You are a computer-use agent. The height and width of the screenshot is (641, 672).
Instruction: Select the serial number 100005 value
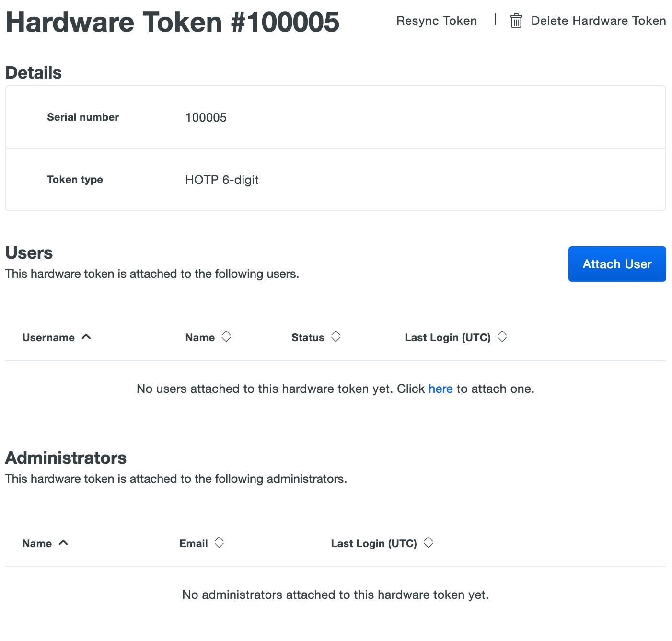[x=206, y=117]
